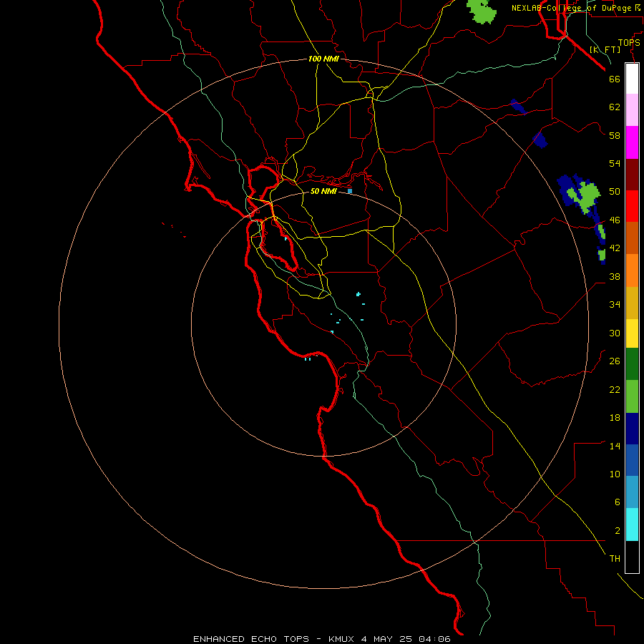Click the "22" legend value
The image size is (644, 644).
pyautogui.click(x=615, y=390)
